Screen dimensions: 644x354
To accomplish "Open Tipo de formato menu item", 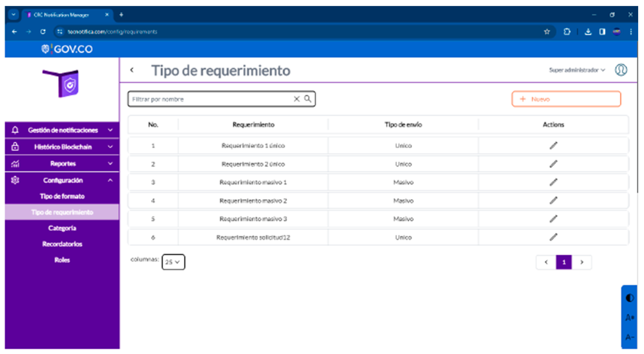I will pyautogui.click(x=62, y=196).
